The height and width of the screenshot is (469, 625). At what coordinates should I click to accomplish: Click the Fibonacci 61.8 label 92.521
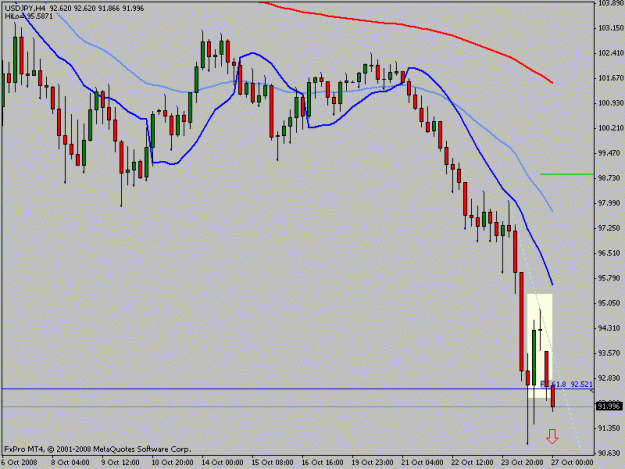tap(566, 384)
